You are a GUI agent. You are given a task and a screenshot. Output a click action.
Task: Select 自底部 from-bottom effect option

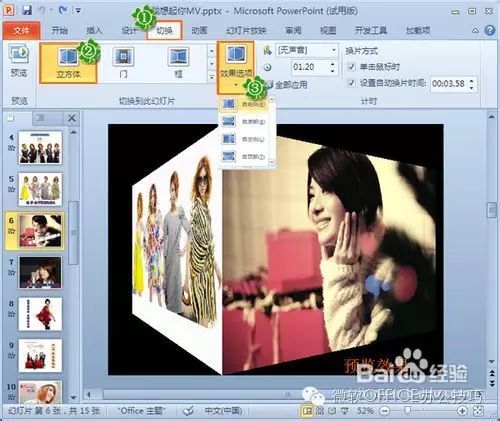pyautogui.click(x=244, y=121)
